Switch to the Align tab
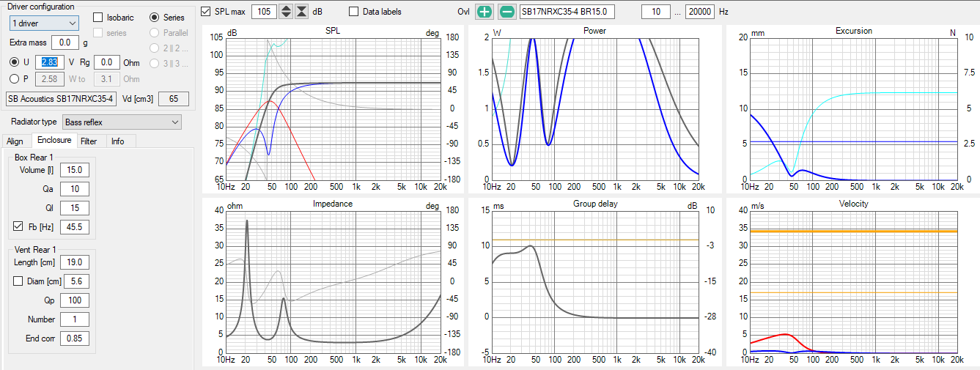The width and height of the screenshot is (980, 370). [x=15, y=141]
